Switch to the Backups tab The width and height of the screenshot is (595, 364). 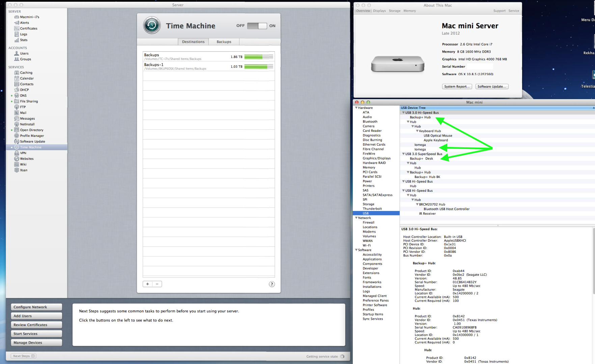(x=224, y=42)
